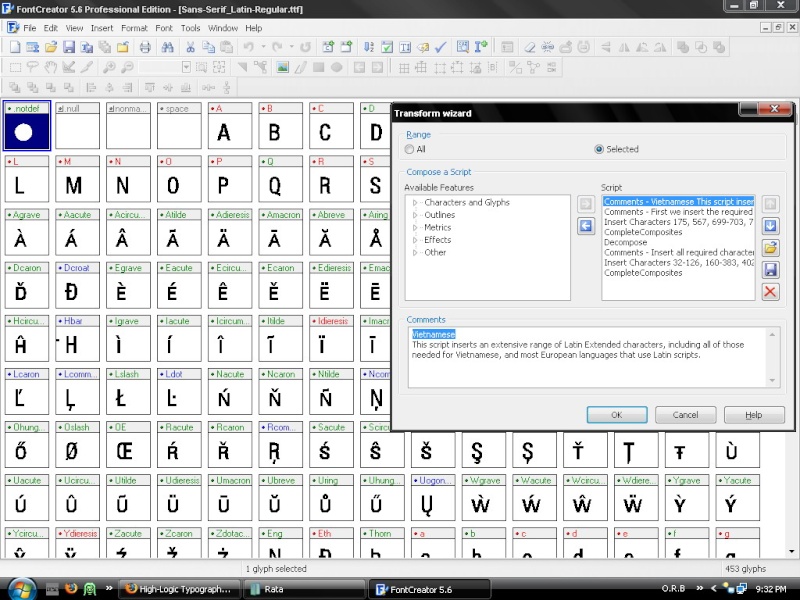Select the Decompose line in the Script list
This screenshot has height=600, width=800.
[626, 242]
